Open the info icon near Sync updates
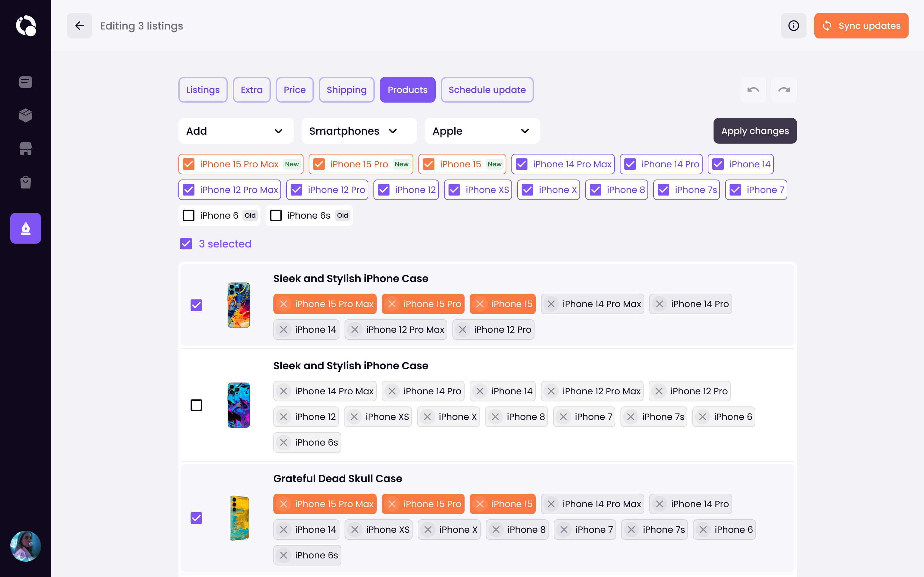This screenshot has width=924, height=577. 793,26
